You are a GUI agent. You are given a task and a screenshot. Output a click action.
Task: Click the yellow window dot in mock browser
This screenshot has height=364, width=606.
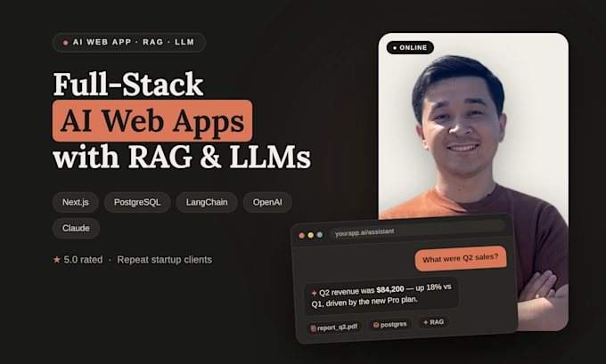311,235
